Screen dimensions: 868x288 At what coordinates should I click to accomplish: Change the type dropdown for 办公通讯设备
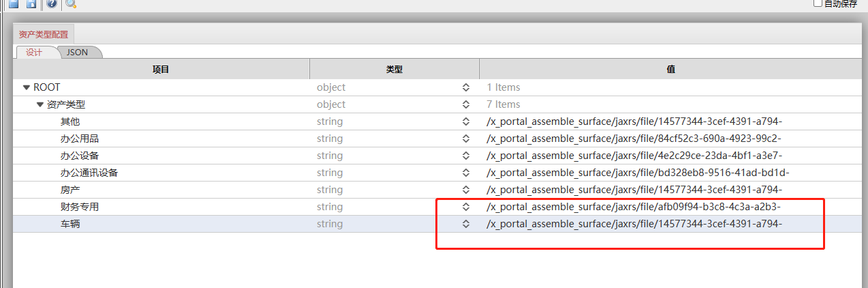(x=466, y=173)
